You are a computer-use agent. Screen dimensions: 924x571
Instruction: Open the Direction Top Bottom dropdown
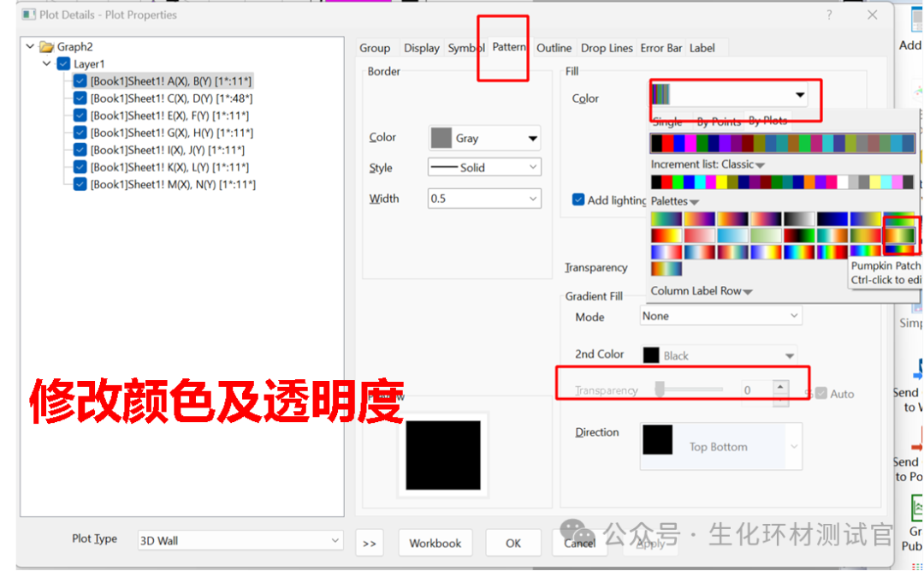(x=721, y=446)
